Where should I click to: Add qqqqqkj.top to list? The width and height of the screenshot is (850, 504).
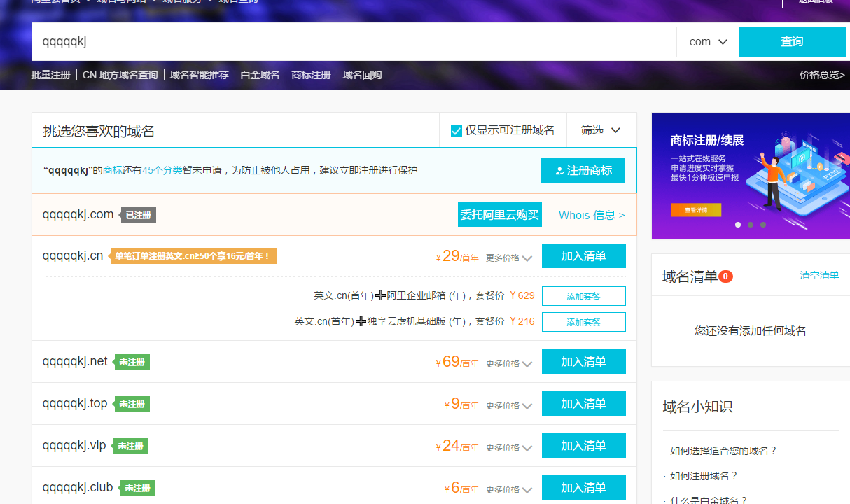(584, 404)
